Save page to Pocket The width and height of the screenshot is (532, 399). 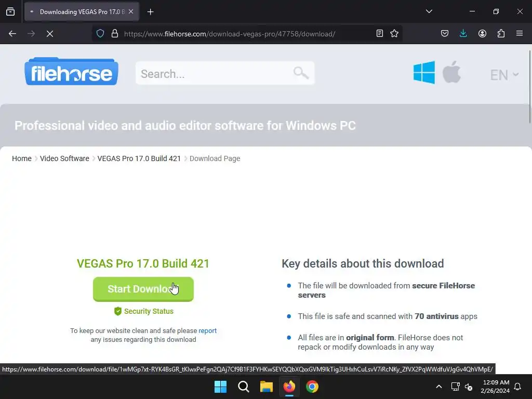pyautogui.click(x=445, y=33)
